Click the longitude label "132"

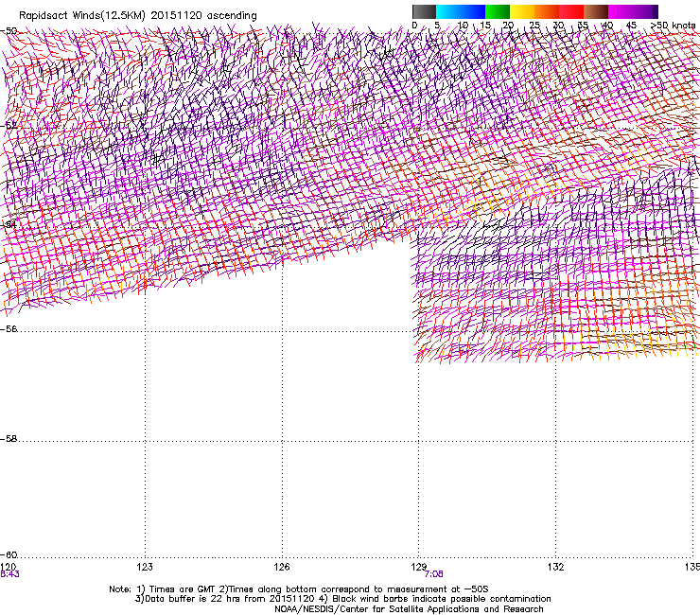556,567
